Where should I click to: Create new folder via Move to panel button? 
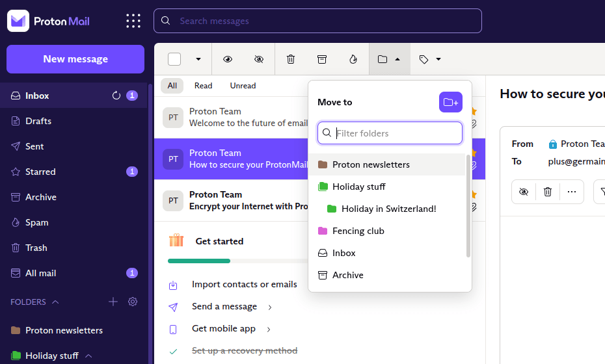(451, 102)
